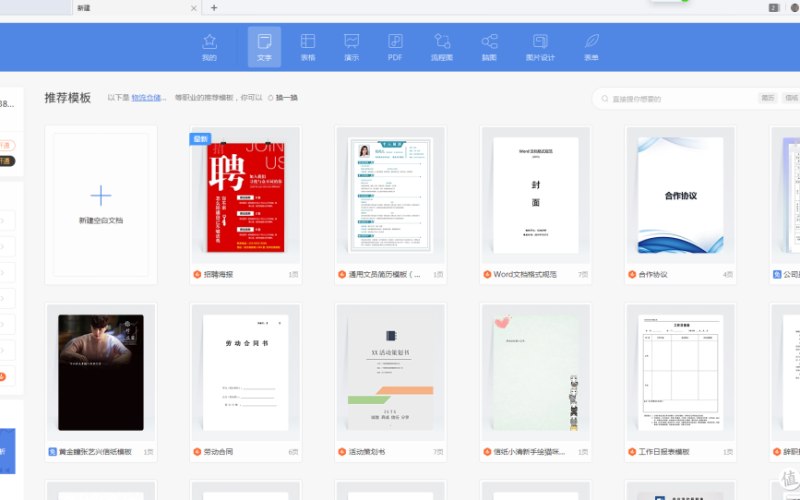Click the 4页 page count on 合作协议
Screen dimensions: 800x500
(x=728, y=274)
